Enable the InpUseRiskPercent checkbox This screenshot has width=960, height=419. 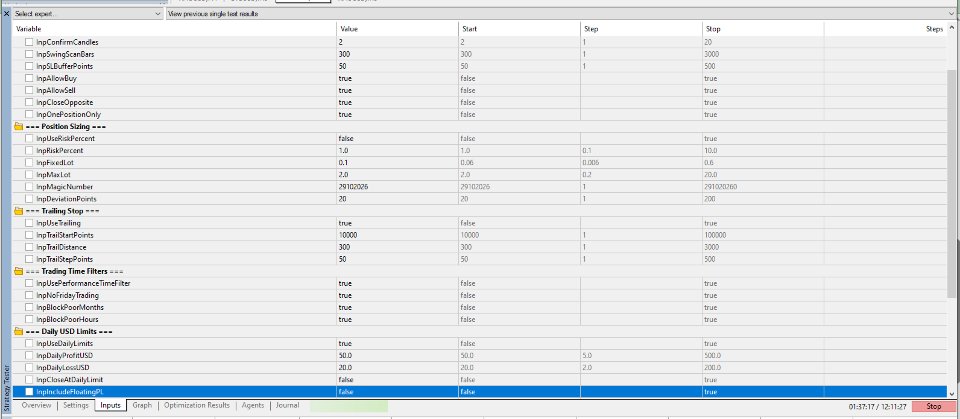tap(29, 138)
